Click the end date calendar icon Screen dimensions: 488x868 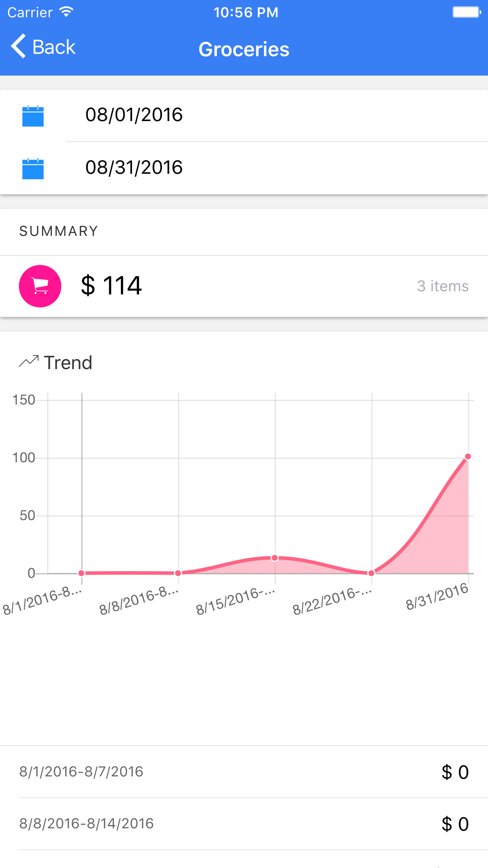pos(33,169)
